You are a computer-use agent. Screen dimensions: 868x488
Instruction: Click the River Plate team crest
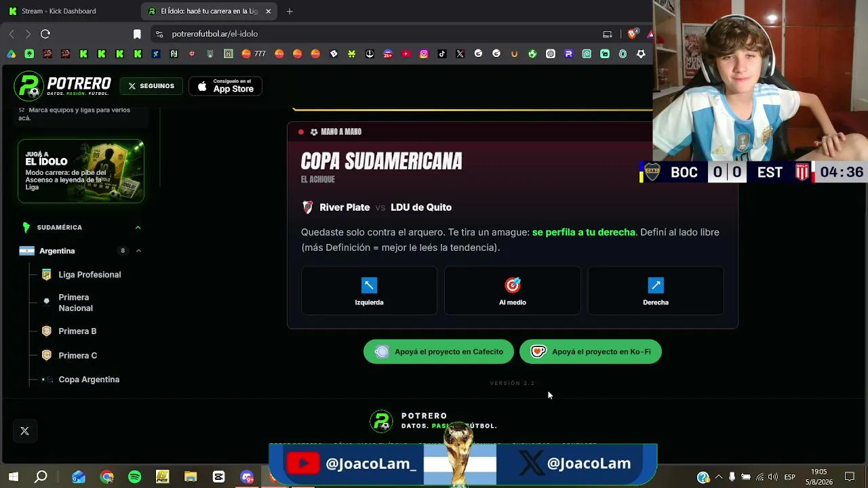[x=308, y=207]
